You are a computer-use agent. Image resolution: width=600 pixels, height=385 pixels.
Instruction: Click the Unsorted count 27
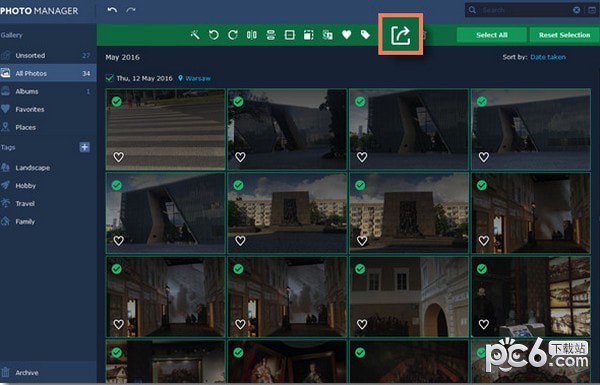[86, 55]
